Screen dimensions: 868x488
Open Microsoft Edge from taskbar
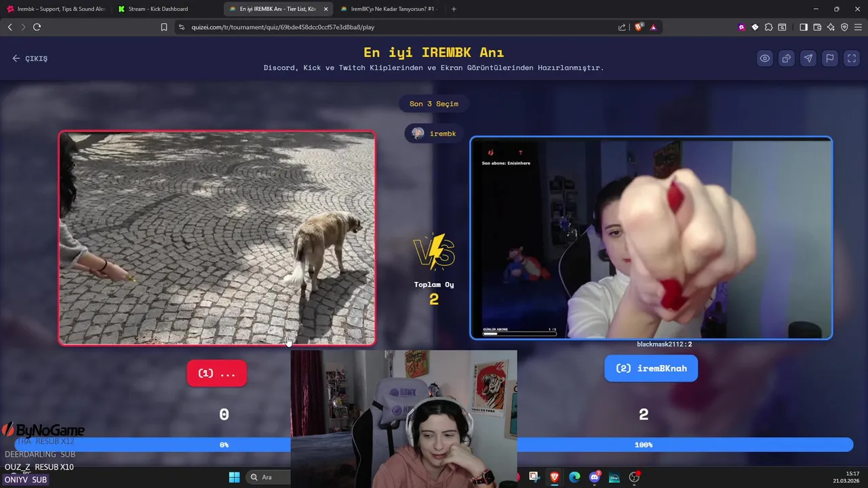[574, 477]
